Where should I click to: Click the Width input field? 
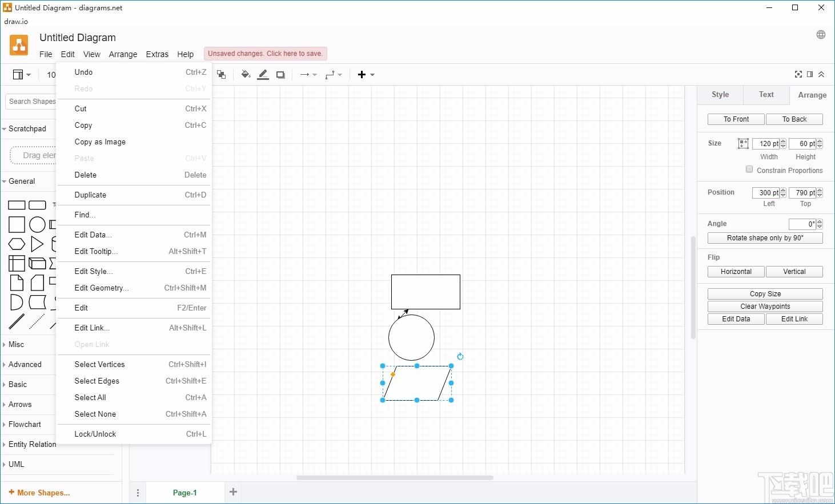[766, 144]
